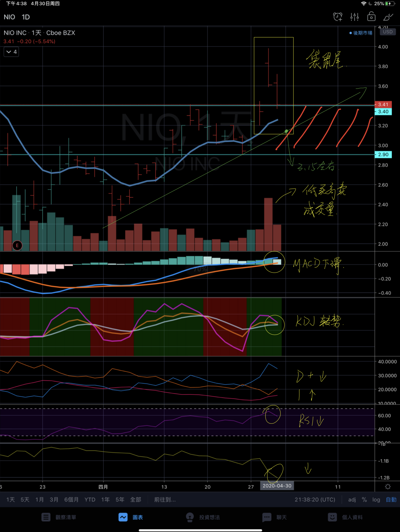Tap the Wi-Fi status icon
This screenshot has width=400, height=532.
click(x=364, y=4)
